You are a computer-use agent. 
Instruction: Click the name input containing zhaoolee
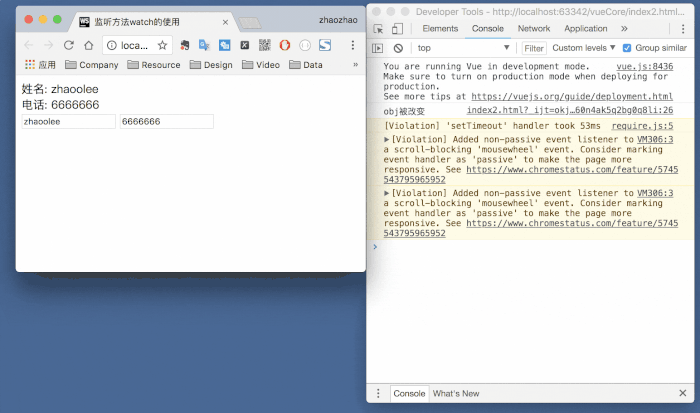[68, 121]
